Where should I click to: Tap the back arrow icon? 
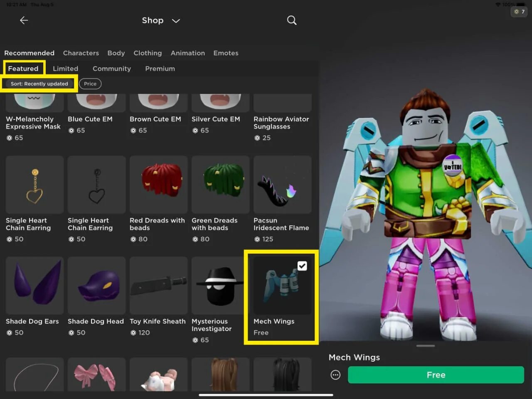24,20
